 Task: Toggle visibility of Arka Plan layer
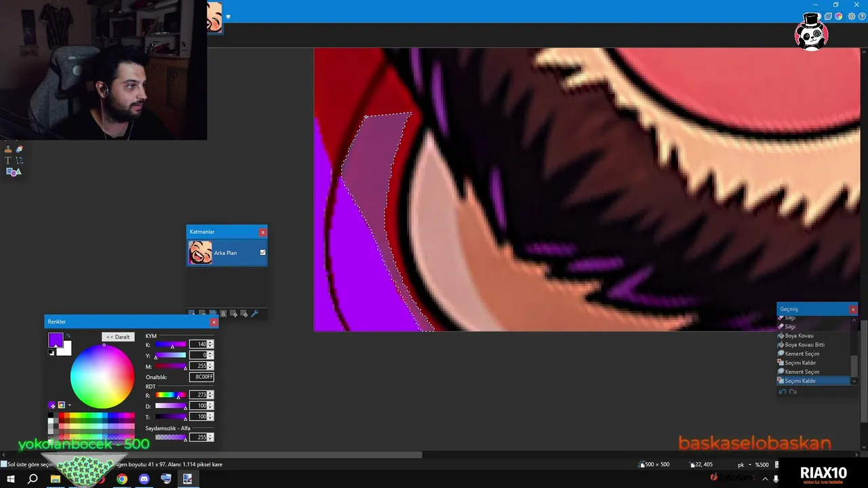(263, 253)
